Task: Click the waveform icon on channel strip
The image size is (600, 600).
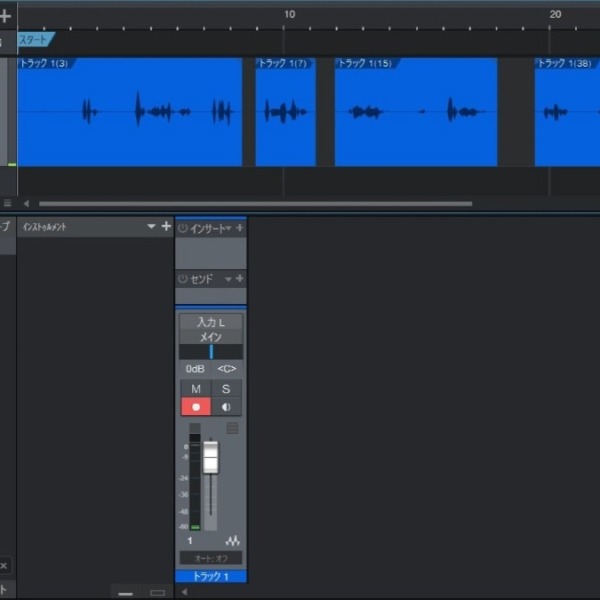Action: (x=233, y=541)
